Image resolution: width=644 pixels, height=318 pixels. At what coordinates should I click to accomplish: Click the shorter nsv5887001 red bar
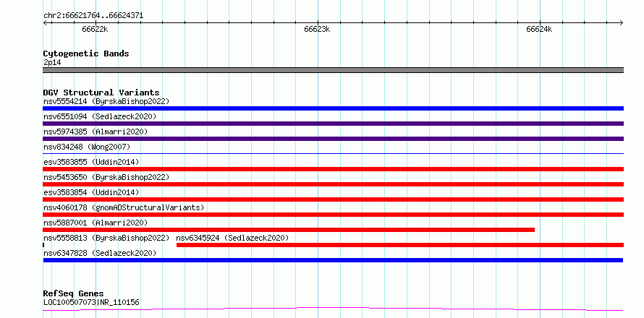click(x=289, y=230)
